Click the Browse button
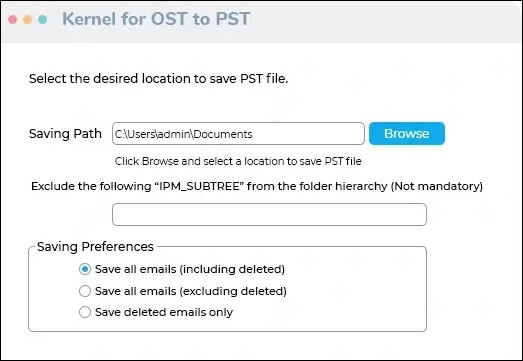 tap(407, 133)
